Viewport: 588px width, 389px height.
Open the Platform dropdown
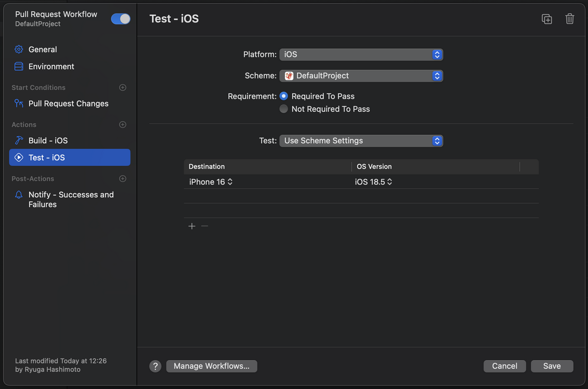[x=361, y=54]
